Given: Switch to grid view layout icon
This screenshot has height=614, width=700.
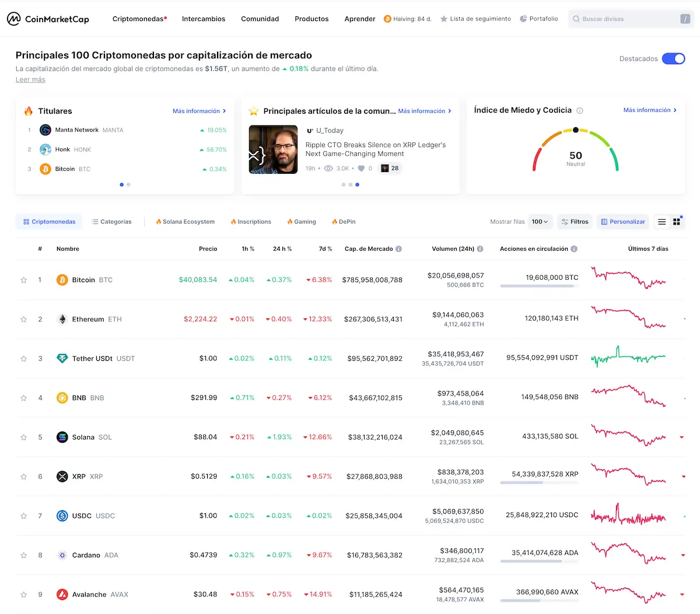Looking at the screenshot, I should coord(677,222).
